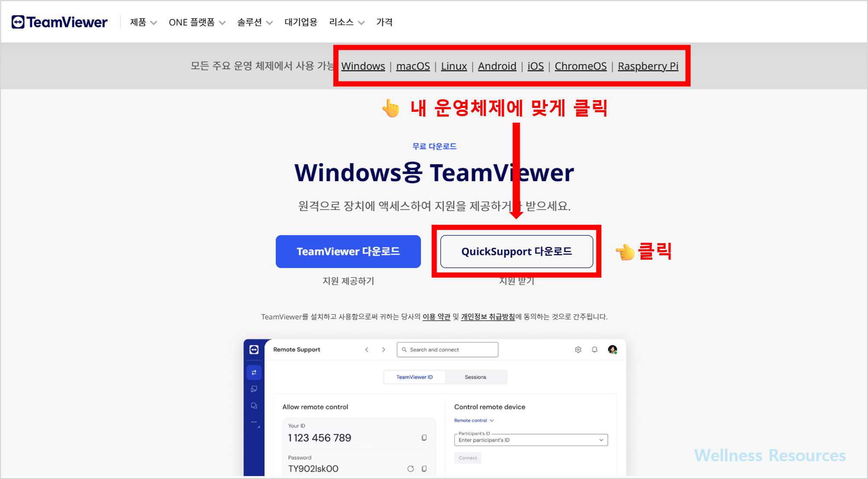Viewport: 868px width, 479px height.
Task: Copy the Your ID value icon
Action: (424, 438)
